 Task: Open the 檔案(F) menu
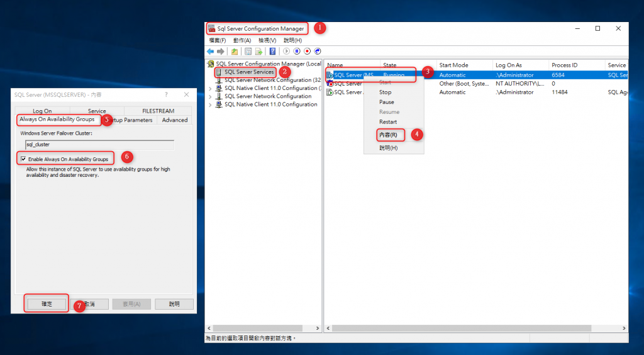click(x=217, y=40)
